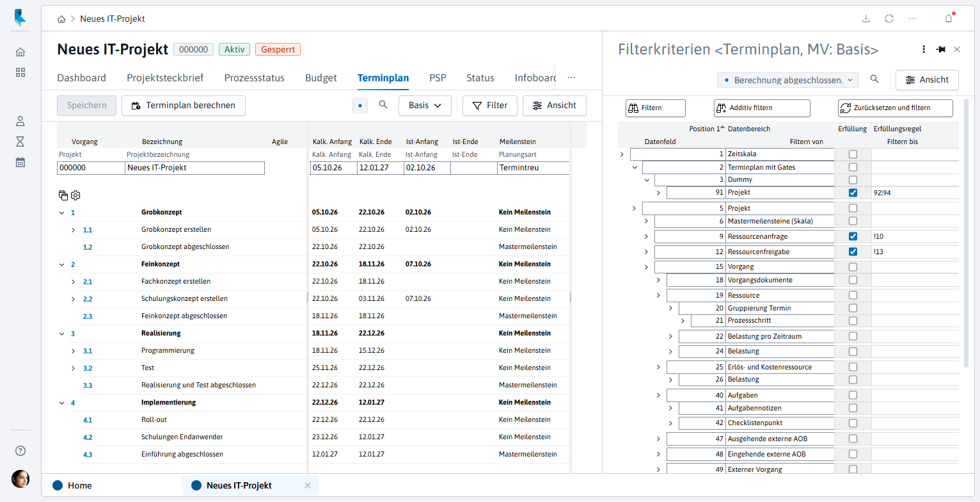
Task: Collapse task 1 Grobkonzept
Action: click(61, 213)
